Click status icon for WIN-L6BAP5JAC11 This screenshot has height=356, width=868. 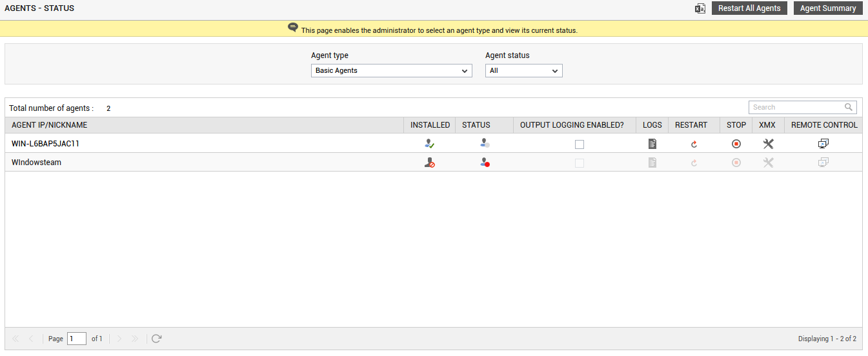[x=485, y=144]
